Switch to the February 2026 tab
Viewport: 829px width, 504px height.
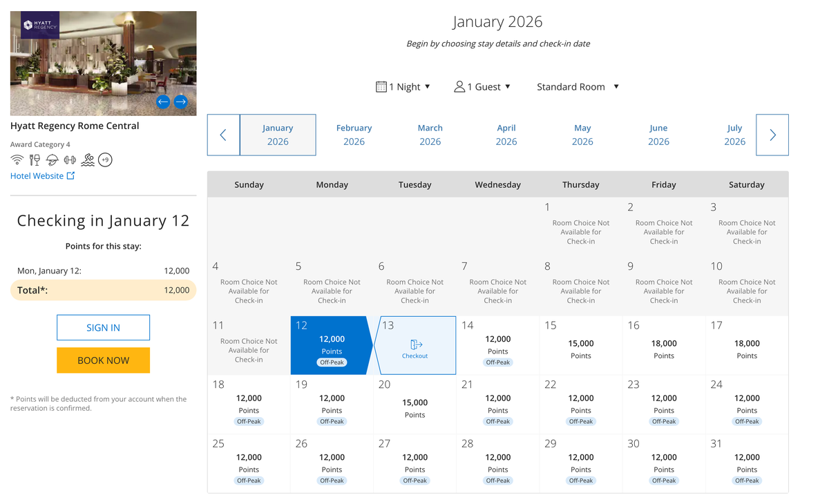pos(354,135)
